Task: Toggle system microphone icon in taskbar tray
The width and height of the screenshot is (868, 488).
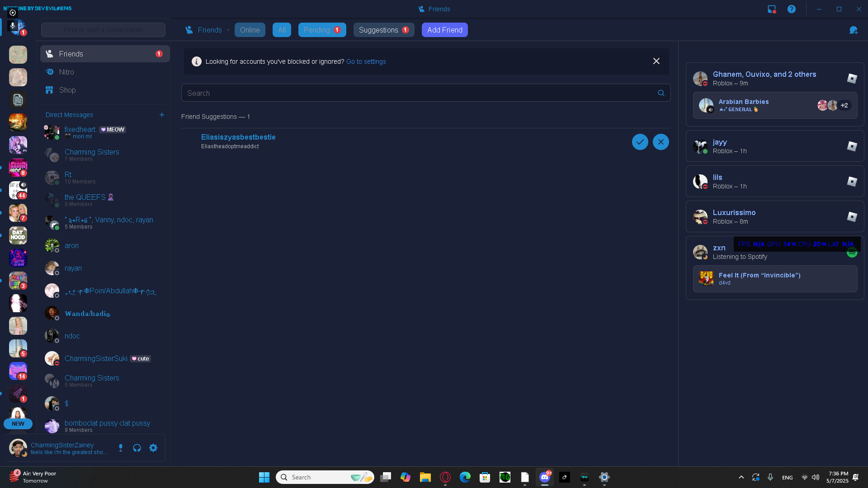Action: [x=770, y=477]
